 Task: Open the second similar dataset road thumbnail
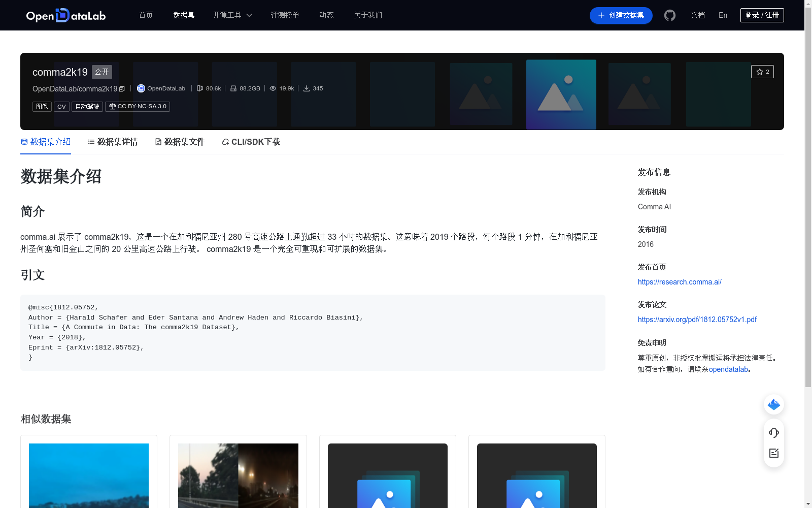coord(238,475)
